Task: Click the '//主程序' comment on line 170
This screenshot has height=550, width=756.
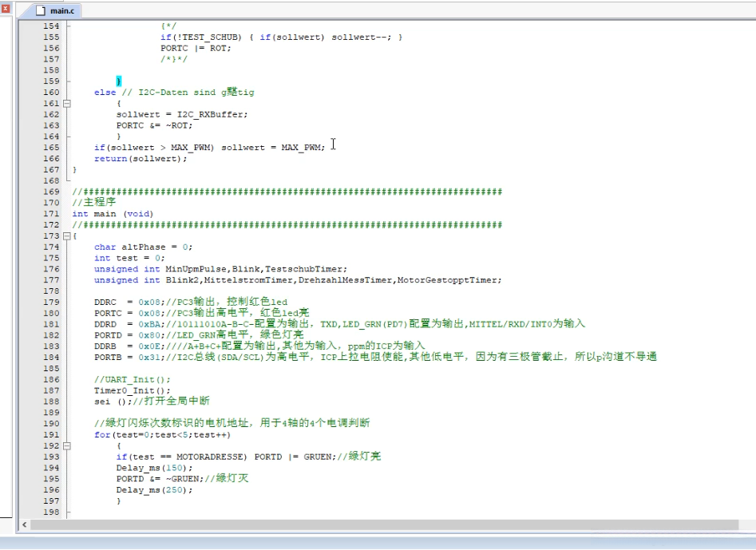Action: 94,203
